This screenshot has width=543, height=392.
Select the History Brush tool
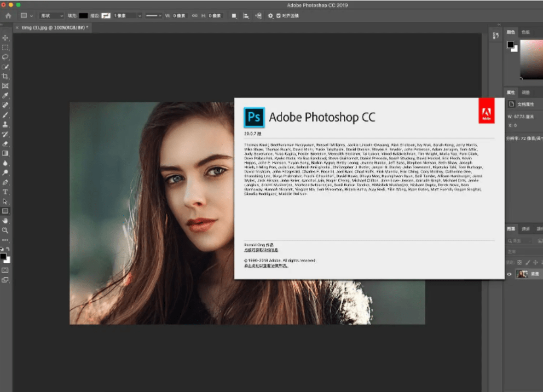pyautogui.click(x=5, y=134)
